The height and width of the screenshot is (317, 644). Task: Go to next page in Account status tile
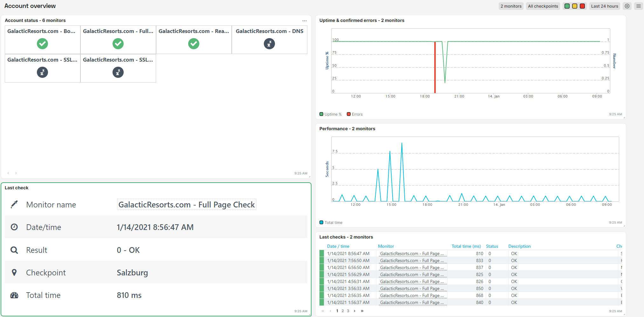click(x=16, y=173)
